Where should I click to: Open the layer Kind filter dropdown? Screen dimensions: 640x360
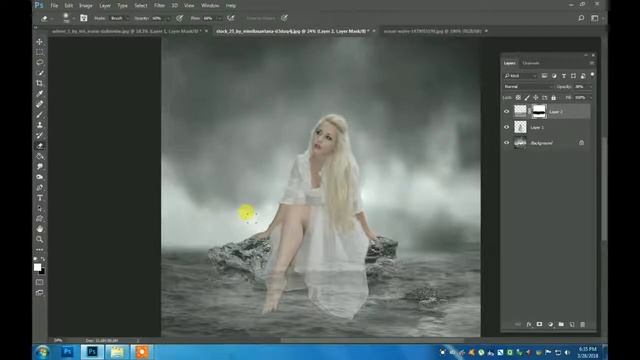[520, 76]
